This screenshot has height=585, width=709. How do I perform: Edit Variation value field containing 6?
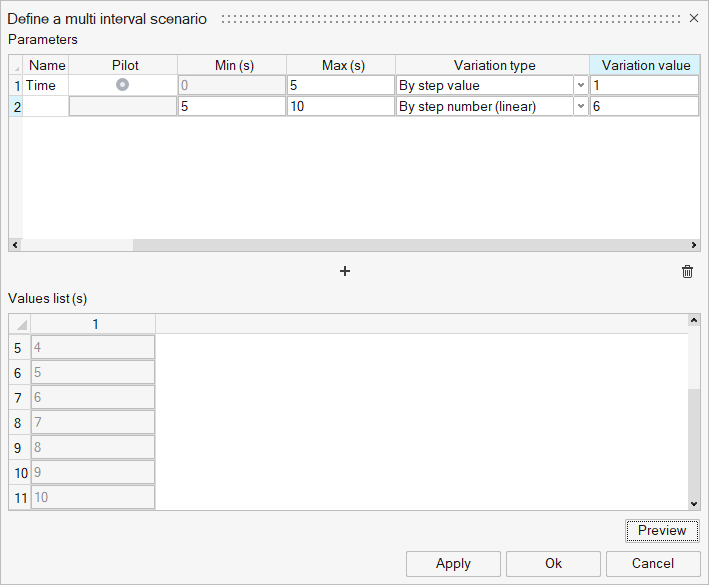(x=643, y=106)
